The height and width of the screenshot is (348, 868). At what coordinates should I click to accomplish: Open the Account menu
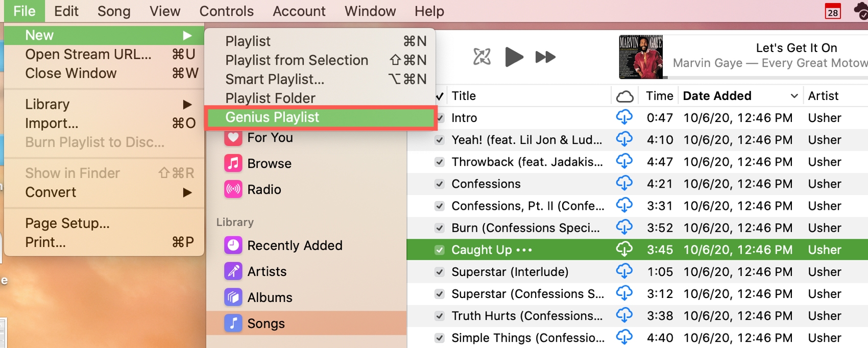[x=299, y=11]
